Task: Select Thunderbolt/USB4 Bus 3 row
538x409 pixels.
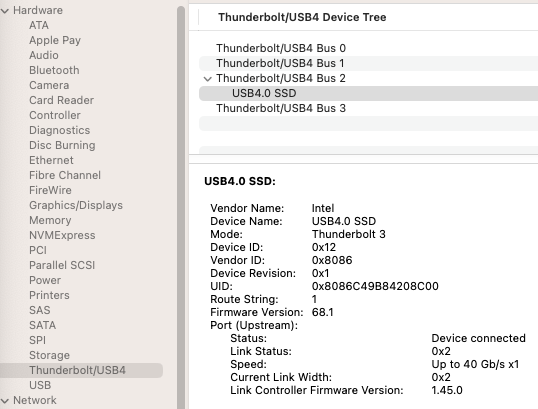Action: pos(369,108)
